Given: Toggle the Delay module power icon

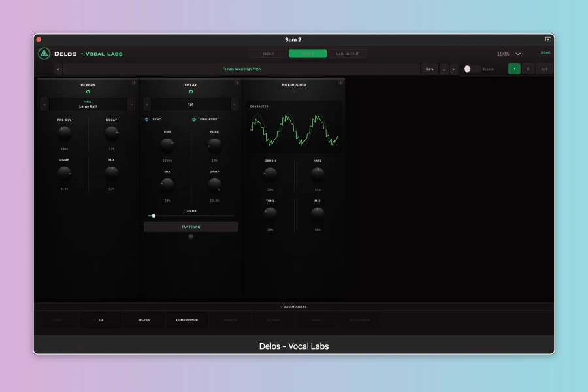Looking at the screenshot, I should click(x=191, y=92).
